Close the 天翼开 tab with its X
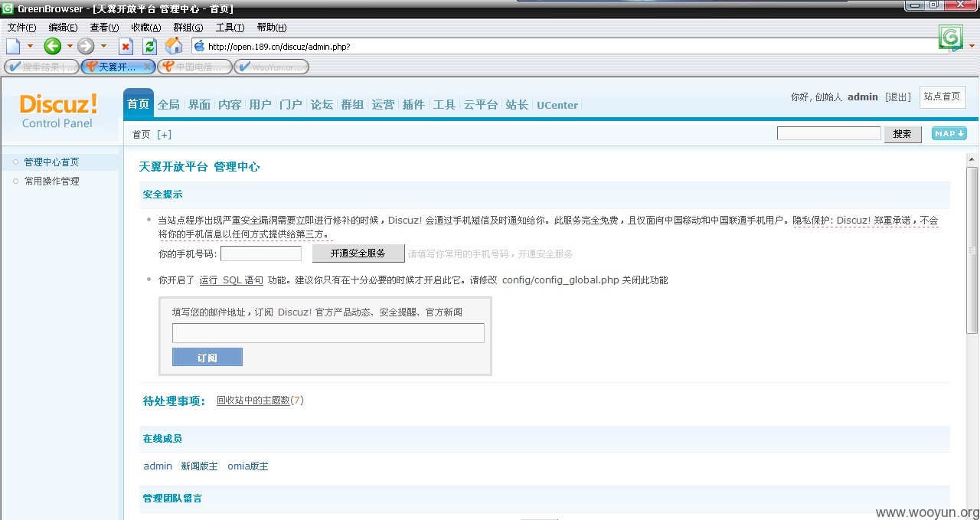The width and height of the screenshot is (980, 520). click(148, 67)
